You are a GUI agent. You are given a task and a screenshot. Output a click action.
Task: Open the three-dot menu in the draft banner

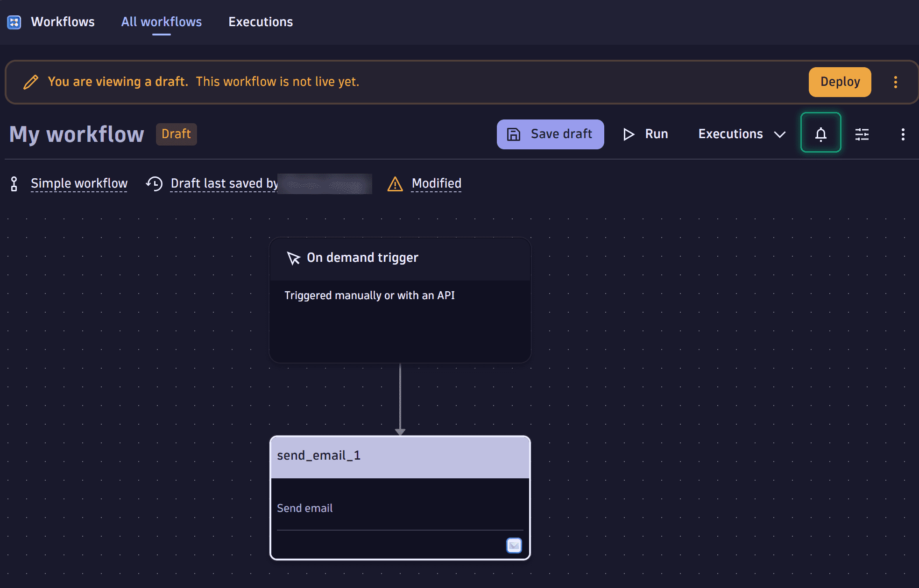896,82
